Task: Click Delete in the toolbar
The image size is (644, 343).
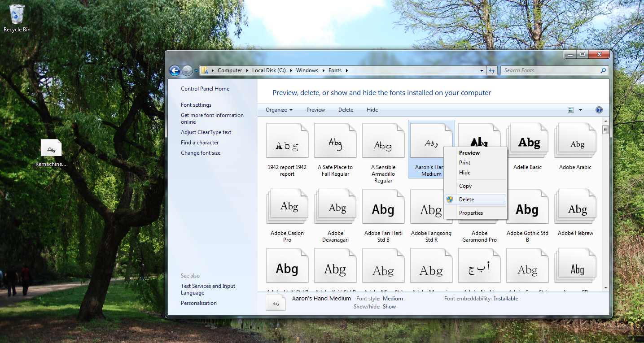Action: coord(346,110)
